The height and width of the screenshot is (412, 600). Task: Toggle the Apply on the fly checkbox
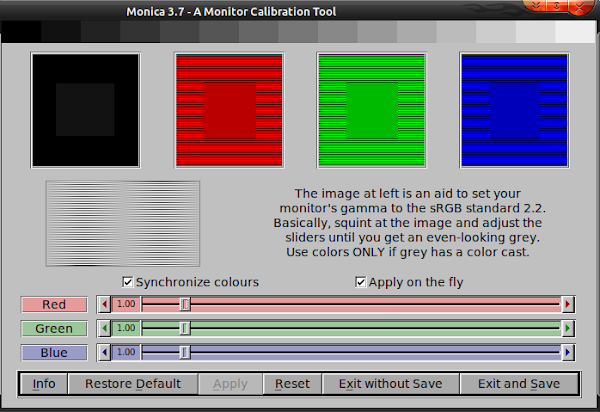point(360,282)
